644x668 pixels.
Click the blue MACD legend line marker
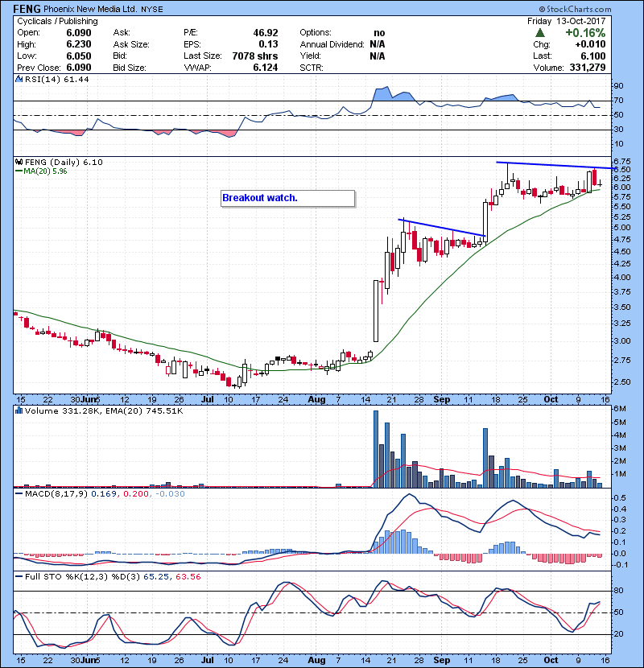click(19, 494)
